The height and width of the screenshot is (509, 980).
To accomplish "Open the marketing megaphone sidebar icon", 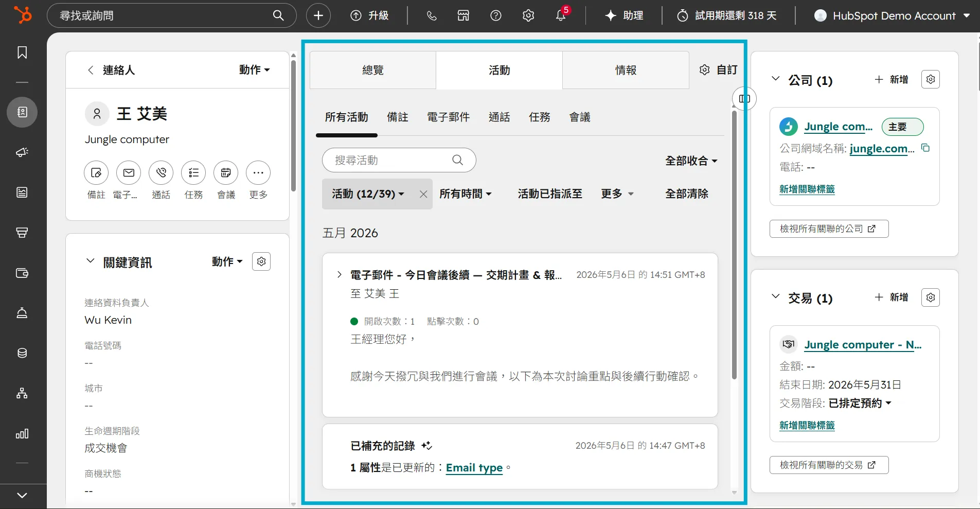I will tap(22, 152).
